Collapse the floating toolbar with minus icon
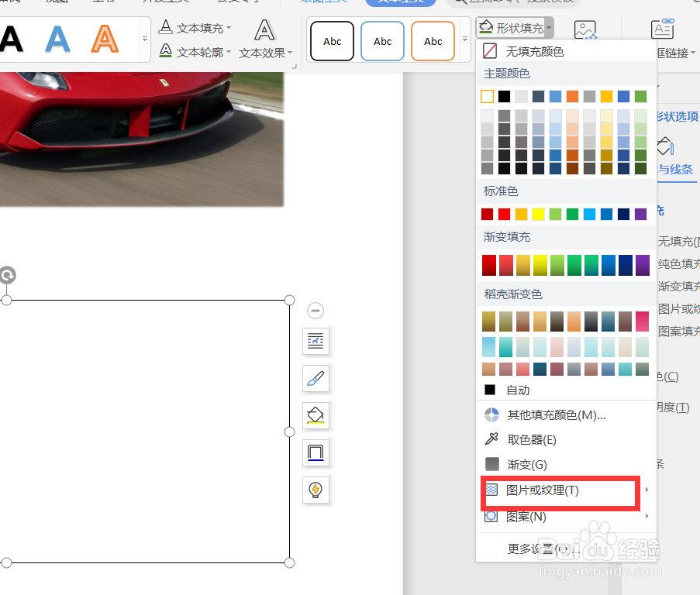Viewport: 700px width, 595px height. tap(316, 311)
